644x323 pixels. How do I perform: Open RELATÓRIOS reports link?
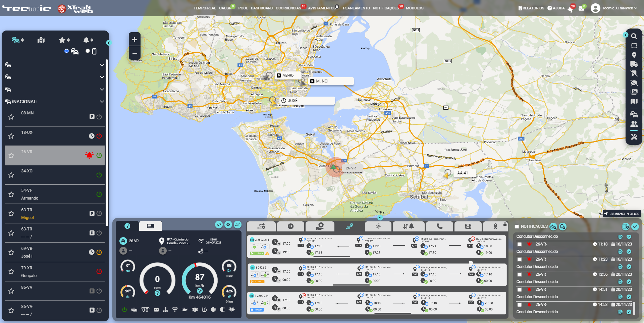[531, 8]
